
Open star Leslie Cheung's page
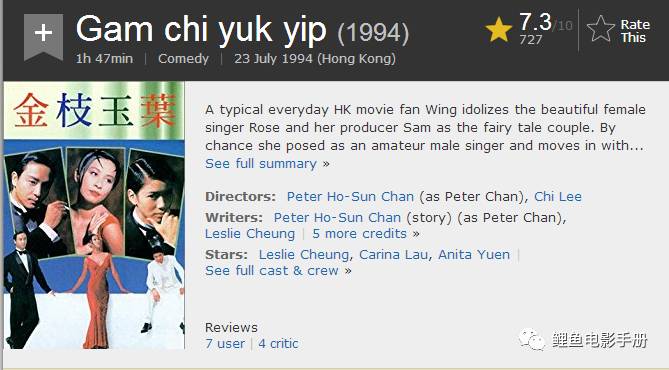tap(304, 254)
